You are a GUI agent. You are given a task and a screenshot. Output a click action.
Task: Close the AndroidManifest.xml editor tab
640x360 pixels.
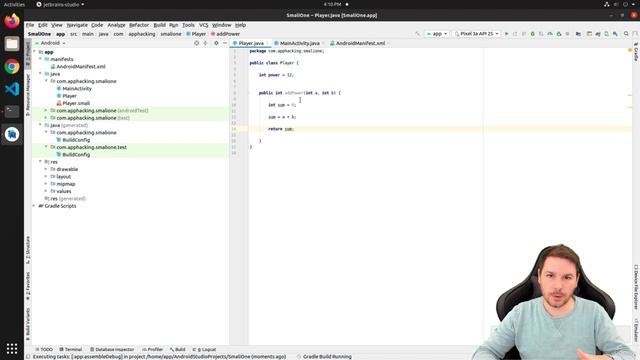[388, 43]
